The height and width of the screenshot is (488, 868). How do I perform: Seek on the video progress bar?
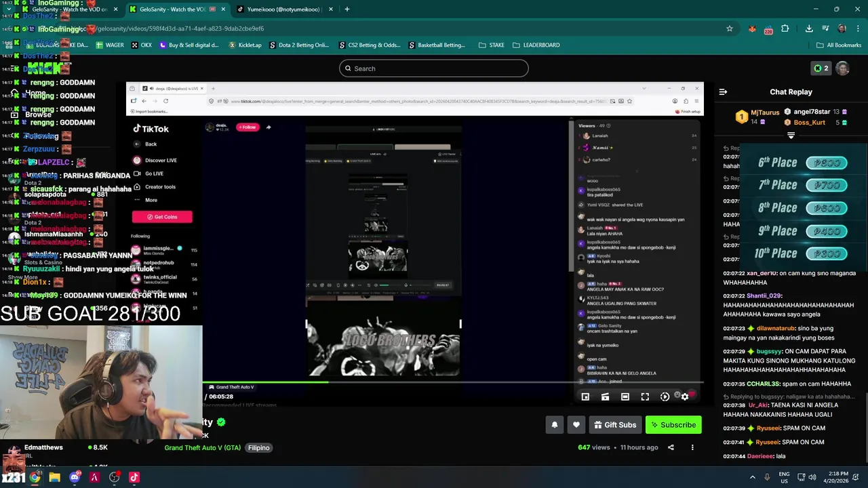(453, 382)
